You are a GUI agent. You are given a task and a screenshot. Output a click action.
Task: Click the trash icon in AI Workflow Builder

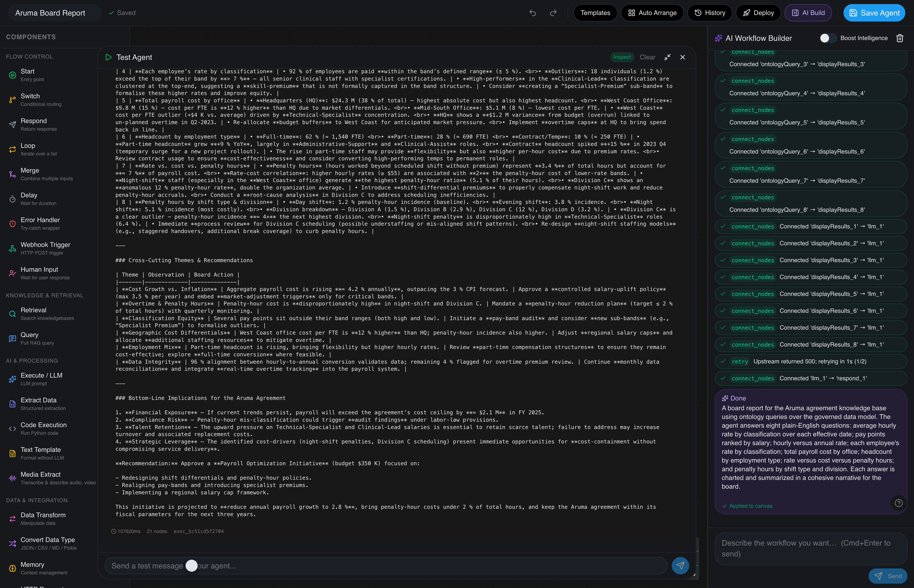click(x=900, y=38)
